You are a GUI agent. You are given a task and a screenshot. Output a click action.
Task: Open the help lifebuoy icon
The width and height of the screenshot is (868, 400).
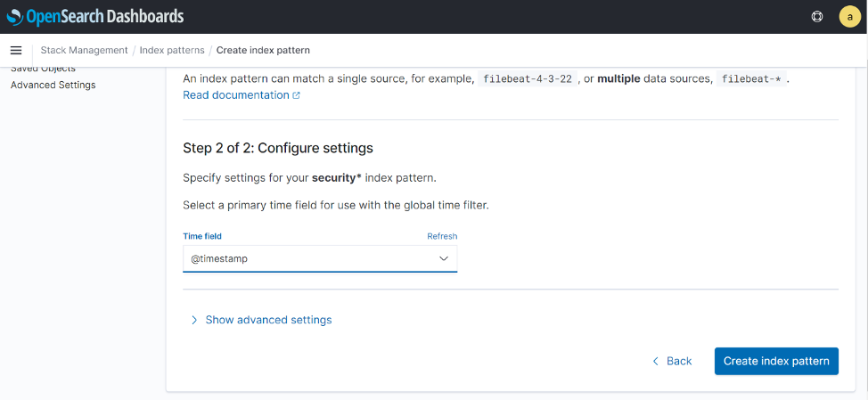point(817,17)
